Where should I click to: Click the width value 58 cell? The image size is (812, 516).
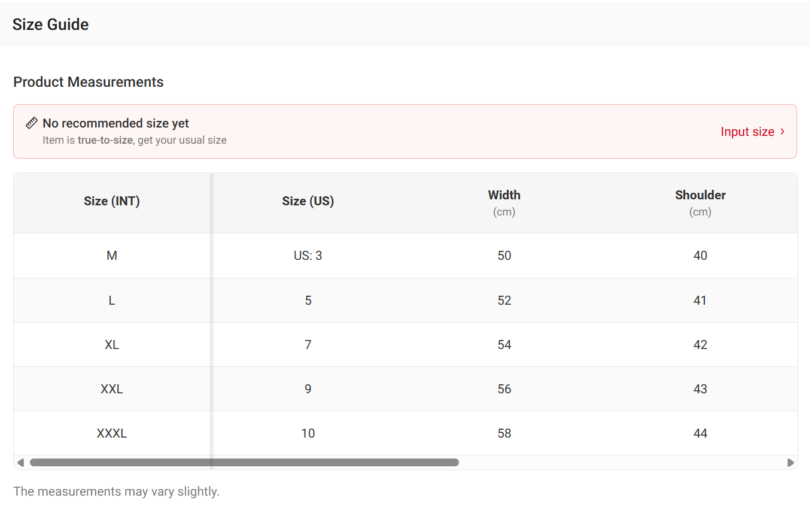504,433
